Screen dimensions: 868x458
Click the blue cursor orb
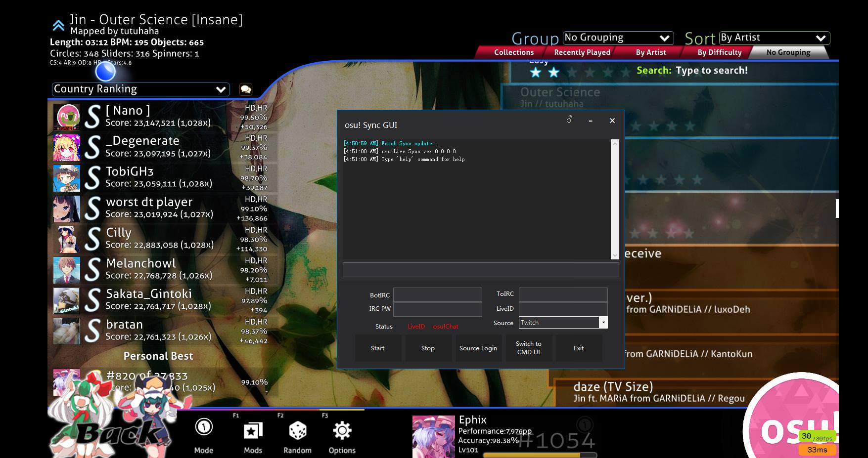(105, 72)
